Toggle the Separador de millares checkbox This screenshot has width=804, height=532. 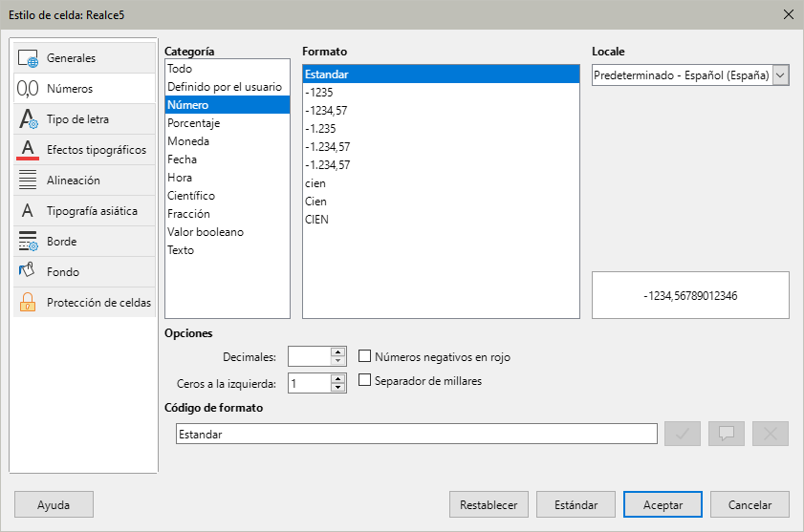click(365, 381)
